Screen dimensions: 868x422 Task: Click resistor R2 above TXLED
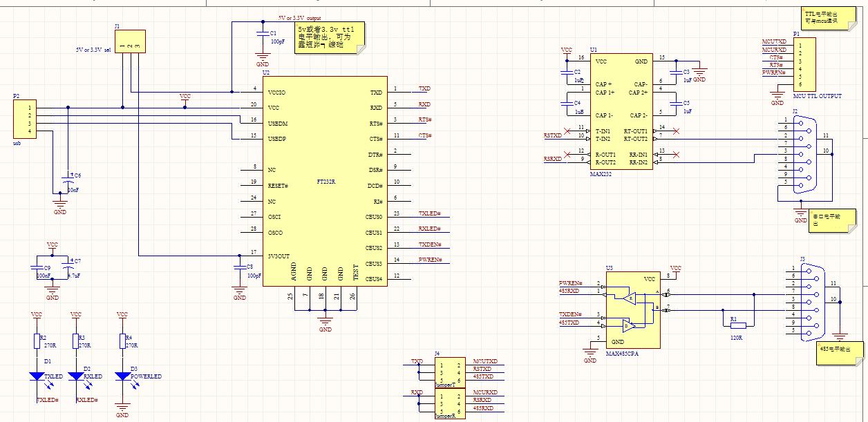37,343
